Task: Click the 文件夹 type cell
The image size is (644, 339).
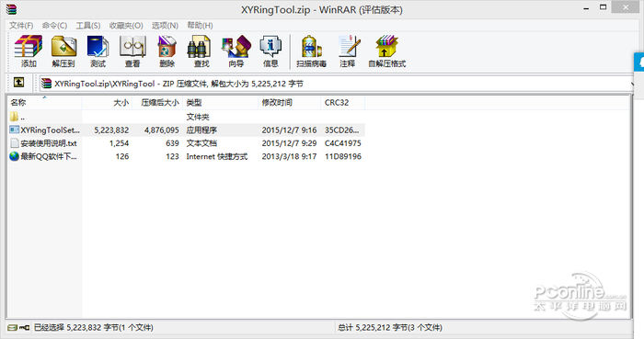Action: (198, 117)
